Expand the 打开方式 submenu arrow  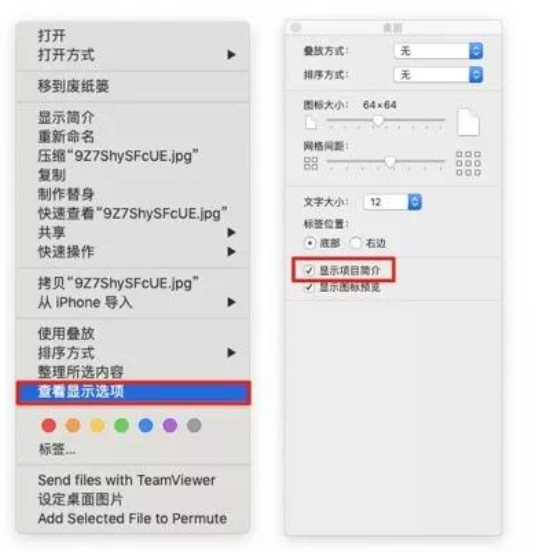point(231,55)
